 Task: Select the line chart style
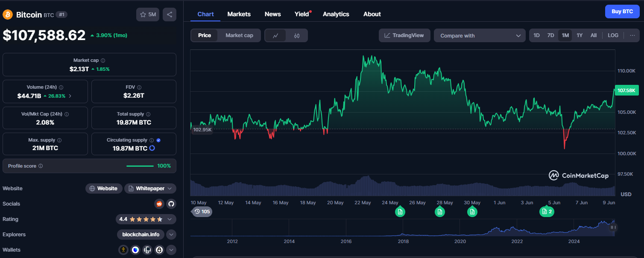tap(276, 35)
